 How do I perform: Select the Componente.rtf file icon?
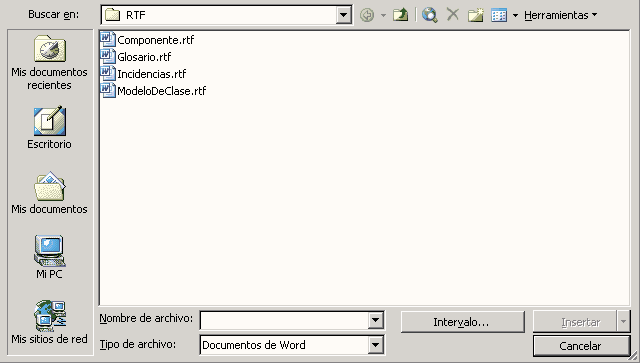coord(108,40)
